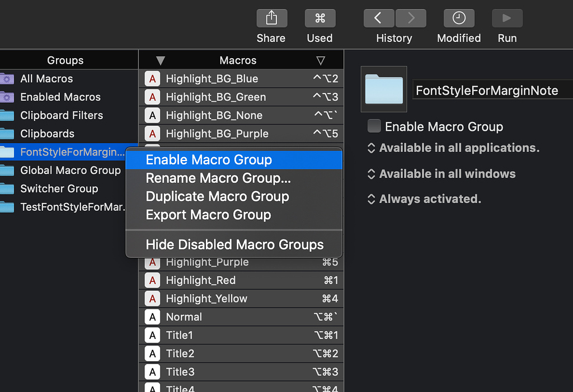This screenshot has width=573, height=392.
Task: Click the Run play icon
Action: (x=506, y=17)
